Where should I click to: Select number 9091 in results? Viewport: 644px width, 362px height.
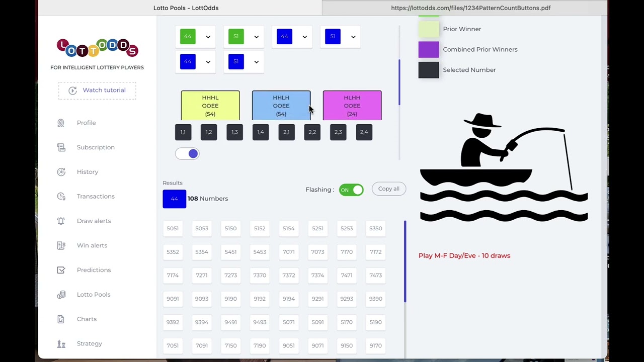coord(173,299)
